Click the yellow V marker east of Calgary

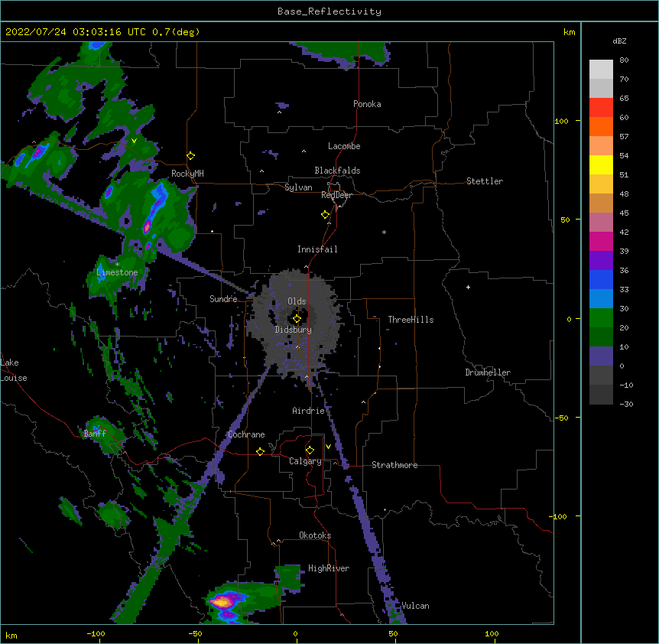click(328, 447)
